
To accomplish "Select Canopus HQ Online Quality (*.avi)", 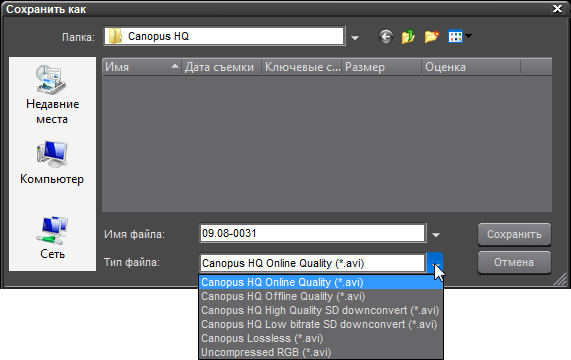I will (321, 282).
